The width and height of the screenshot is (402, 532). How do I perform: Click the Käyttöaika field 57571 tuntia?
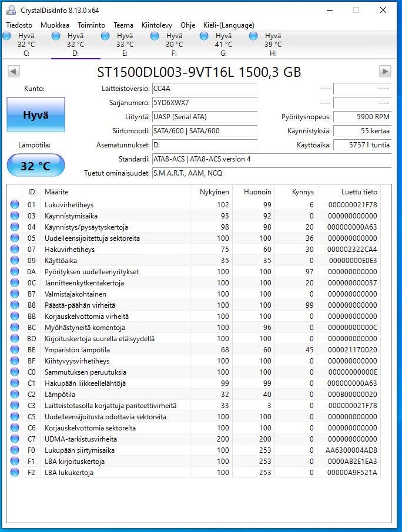362,145
